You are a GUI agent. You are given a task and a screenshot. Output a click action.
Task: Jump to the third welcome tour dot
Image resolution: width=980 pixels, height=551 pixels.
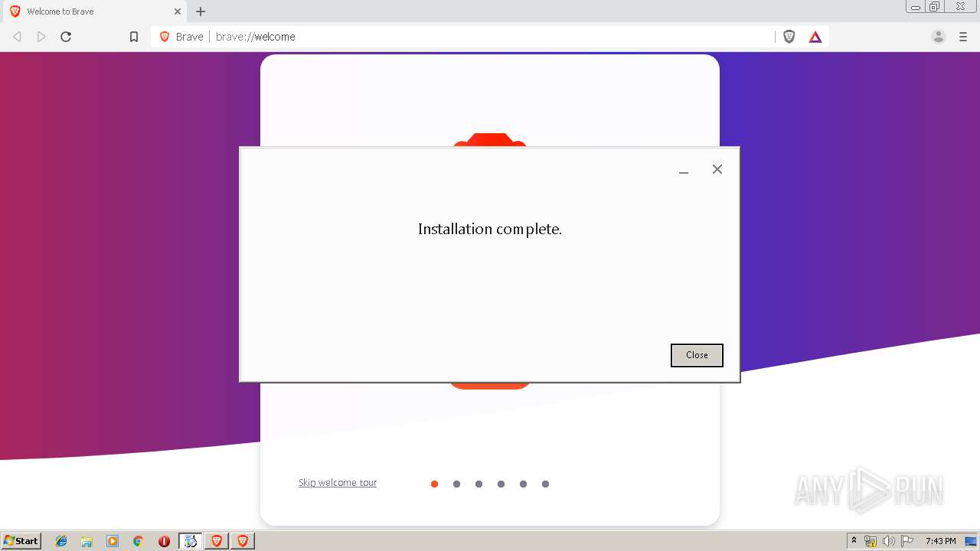(479, 484)
